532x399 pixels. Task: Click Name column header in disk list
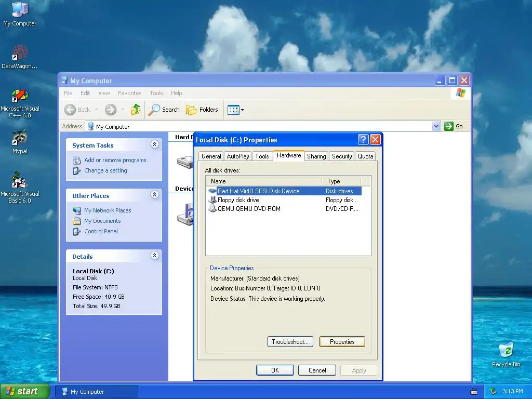(x=264, y=181)
